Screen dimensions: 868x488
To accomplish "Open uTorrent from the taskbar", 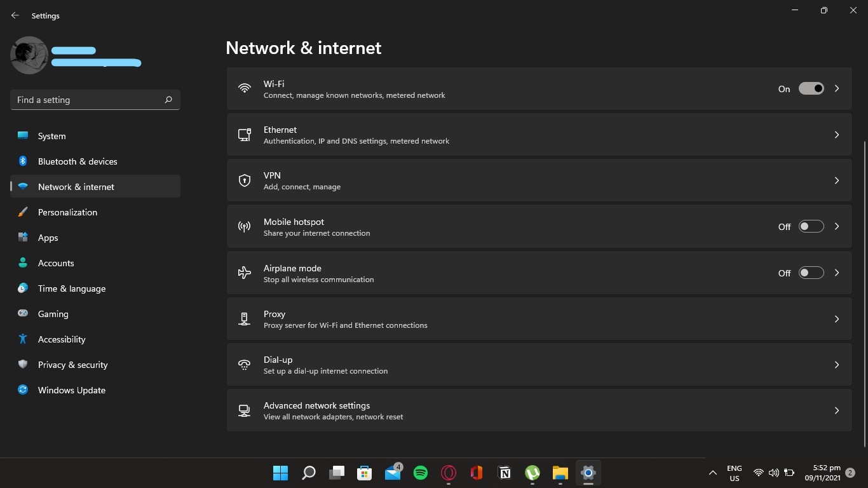I will click(532, 473).
